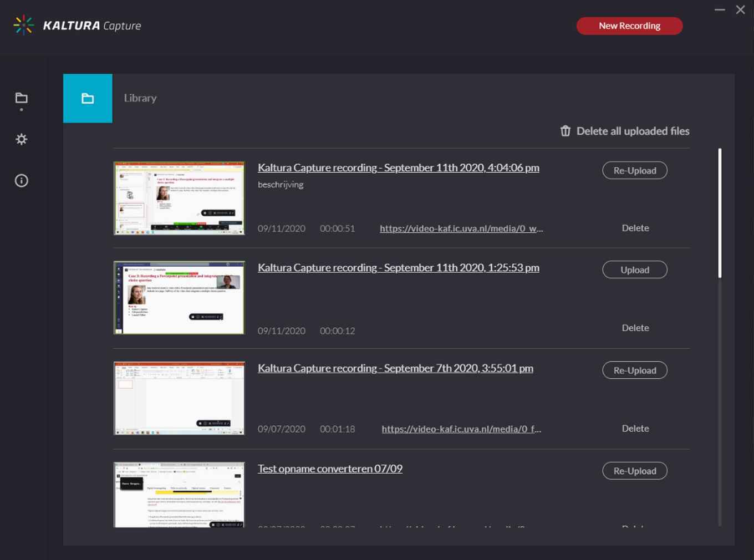Re-Upload the September 7th recording
Screen dimensions: 754x560
pos(634,370)
